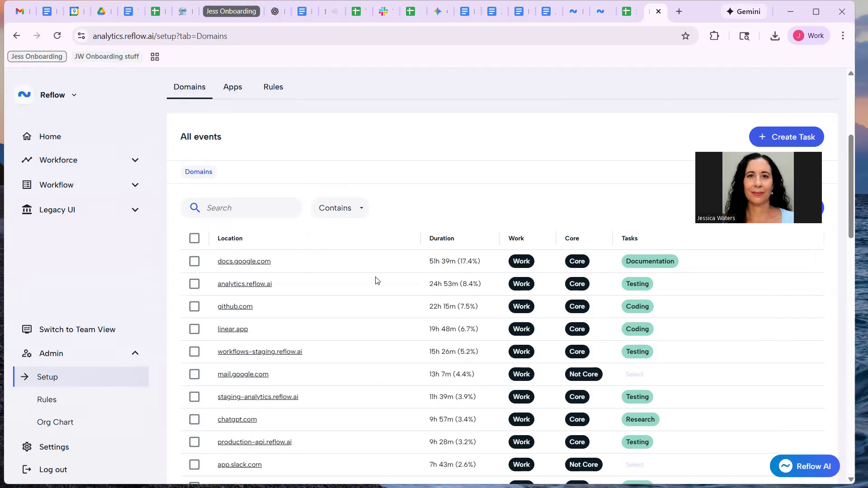Open the linear.app domain link
The height and width of the screenshot is (488, 868).
232,329
